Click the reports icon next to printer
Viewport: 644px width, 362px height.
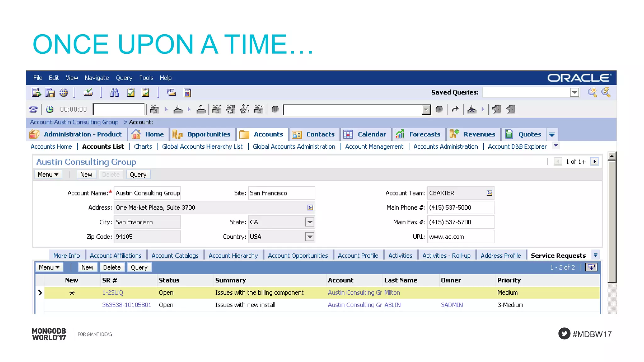[x=187, y=93]
